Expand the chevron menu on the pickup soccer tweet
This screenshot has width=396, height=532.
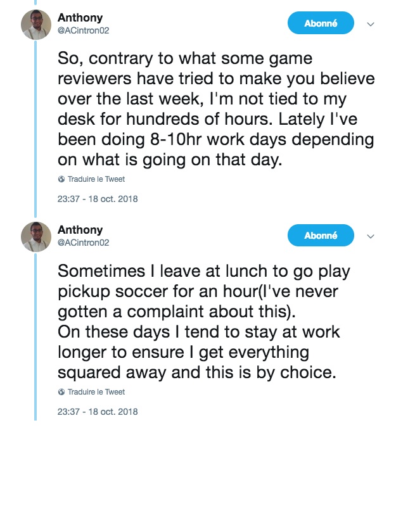click(371, 237)
